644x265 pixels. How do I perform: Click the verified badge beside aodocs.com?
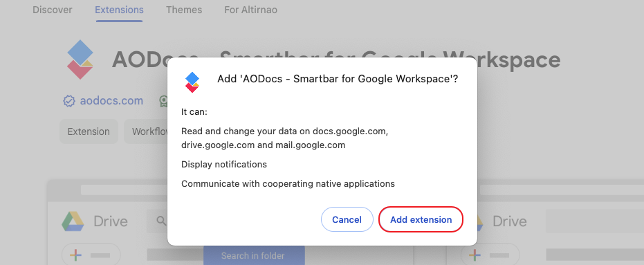68,100
